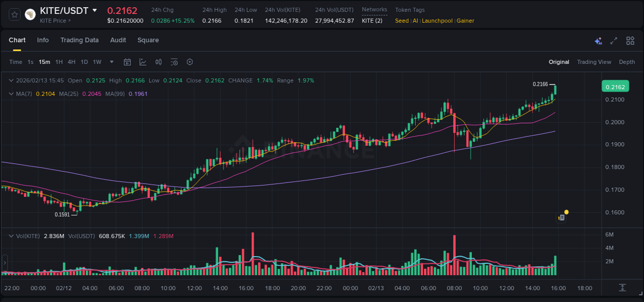Open the calendar date-range picker icon

point(127,61)
